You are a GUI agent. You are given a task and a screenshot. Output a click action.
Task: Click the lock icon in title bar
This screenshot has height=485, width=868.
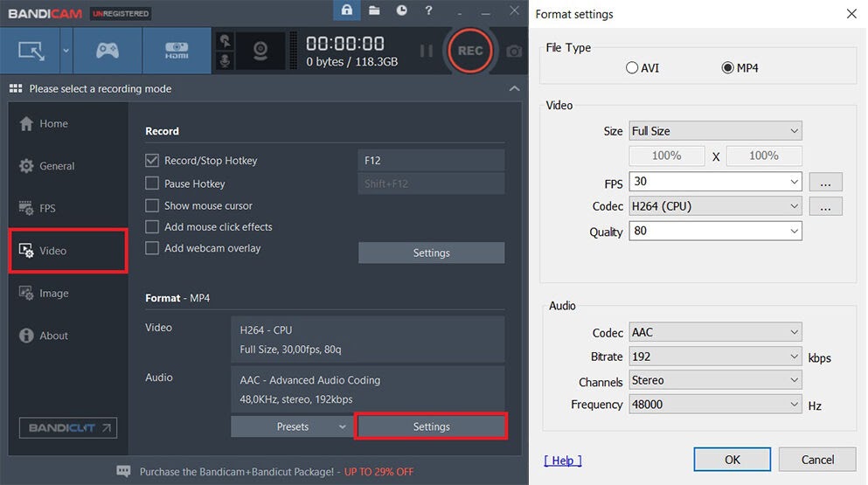(x=346, y=10)
